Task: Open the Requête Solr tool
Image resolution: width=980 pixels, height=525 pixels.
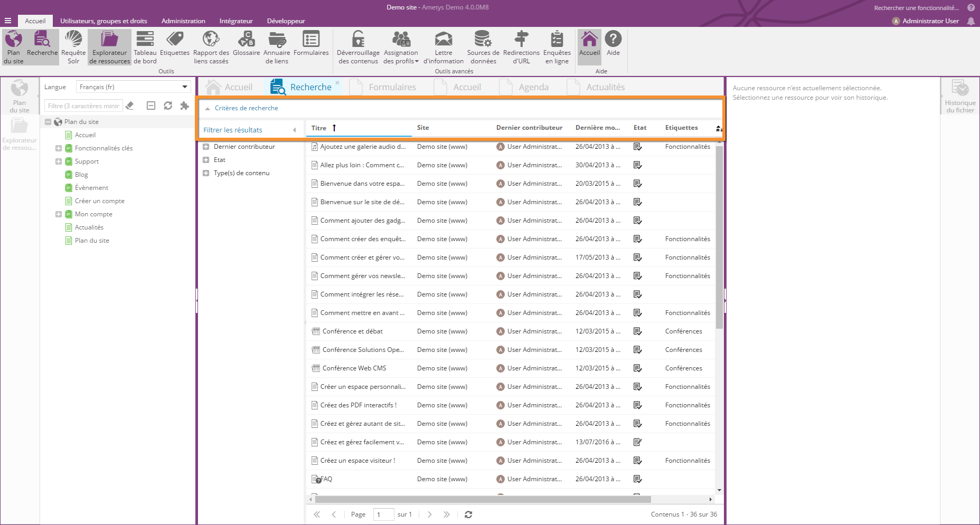Action: coord(73,47)
